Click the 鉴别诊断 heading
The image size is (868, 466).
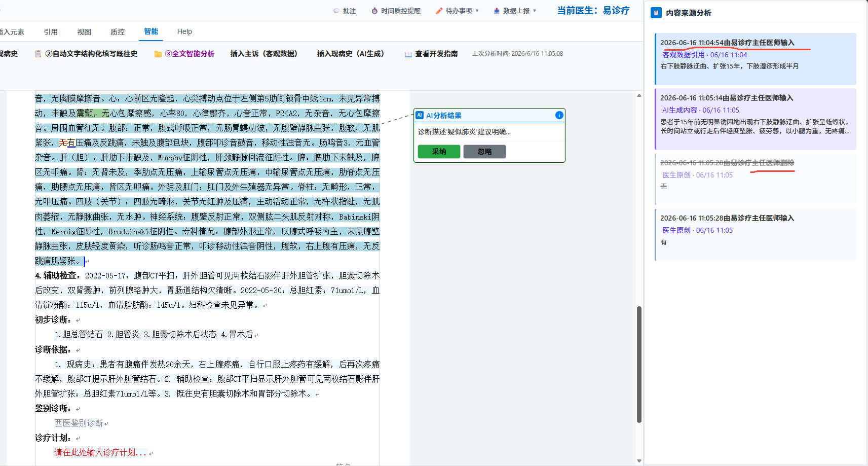coord(53,408)
